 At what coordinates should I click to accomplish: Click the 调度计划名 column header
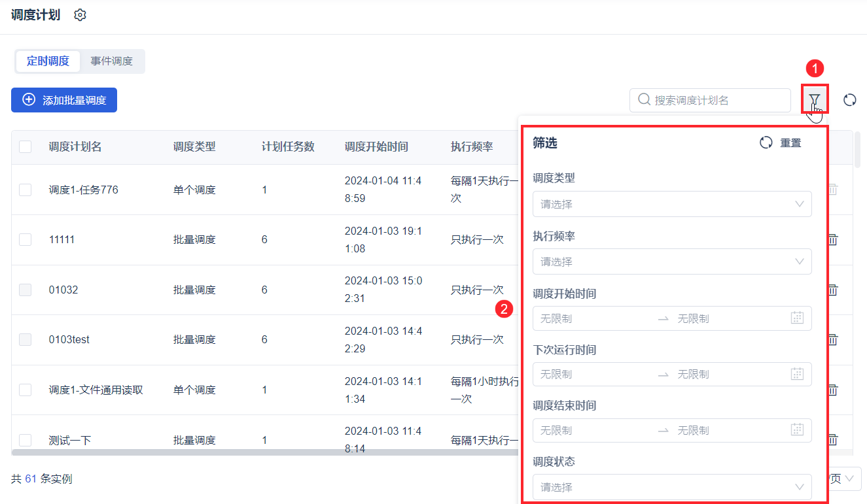[75, 147]
